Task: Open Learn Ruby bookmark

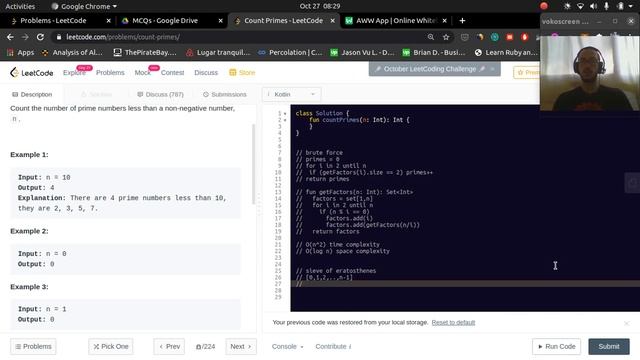Action: click(x=506, y=53)
